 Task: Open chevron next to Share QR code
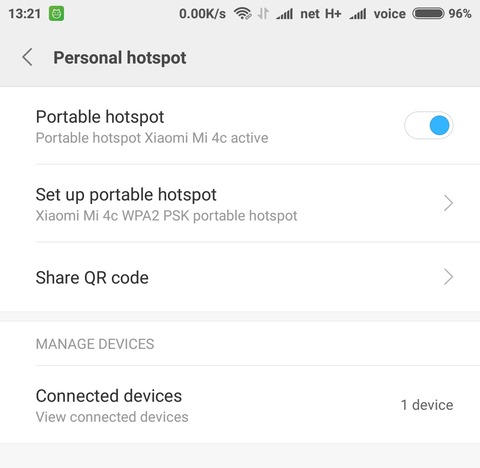[x=448, y=277]
